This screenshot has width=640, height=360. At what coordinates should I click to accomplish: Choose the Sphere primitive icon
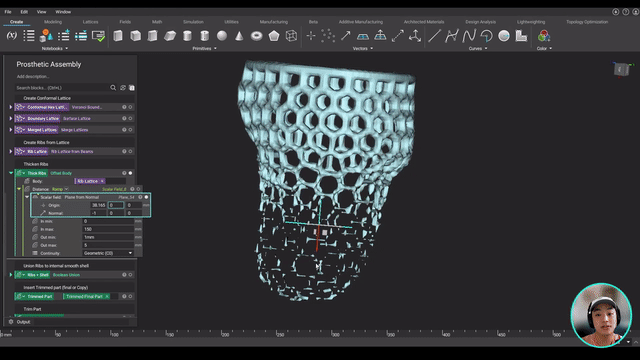pos(222,36)
